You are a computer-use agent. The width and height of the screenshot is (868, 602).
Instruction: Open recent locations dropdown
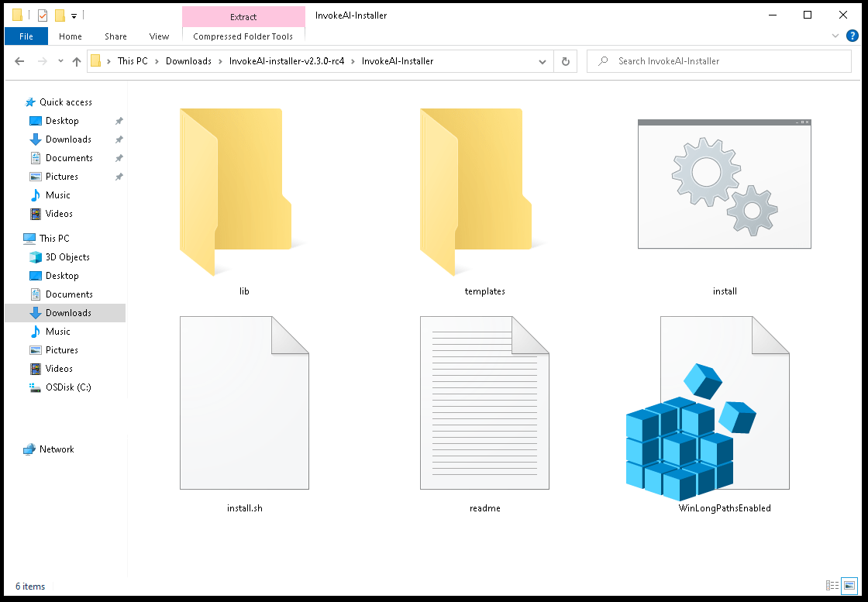[60, 62]
